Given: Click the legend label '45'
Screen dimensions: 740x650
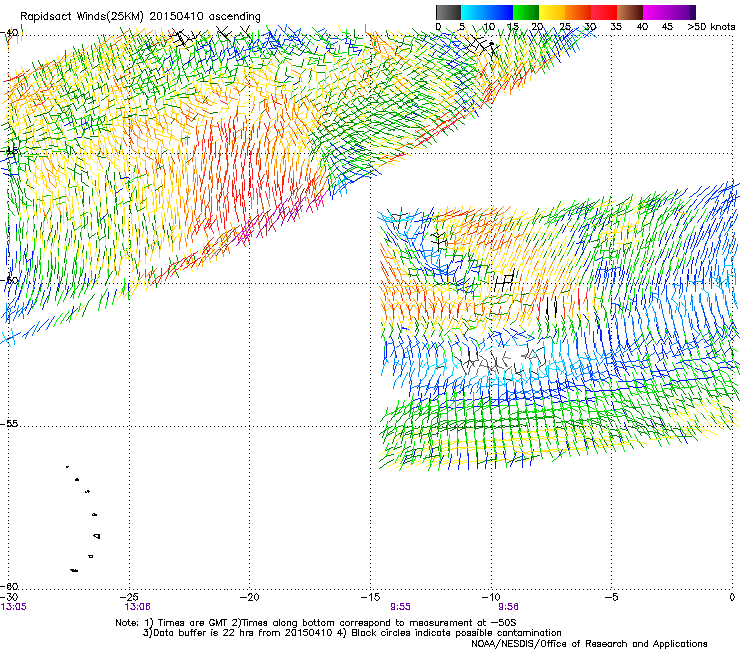Looking at the screenshot, I should (667, 27).
